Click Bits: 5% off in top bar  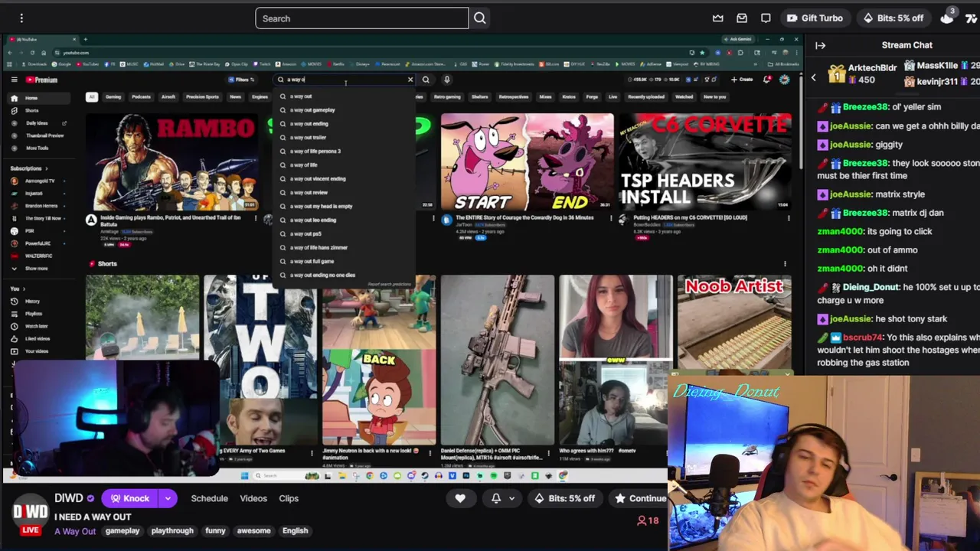893,18
